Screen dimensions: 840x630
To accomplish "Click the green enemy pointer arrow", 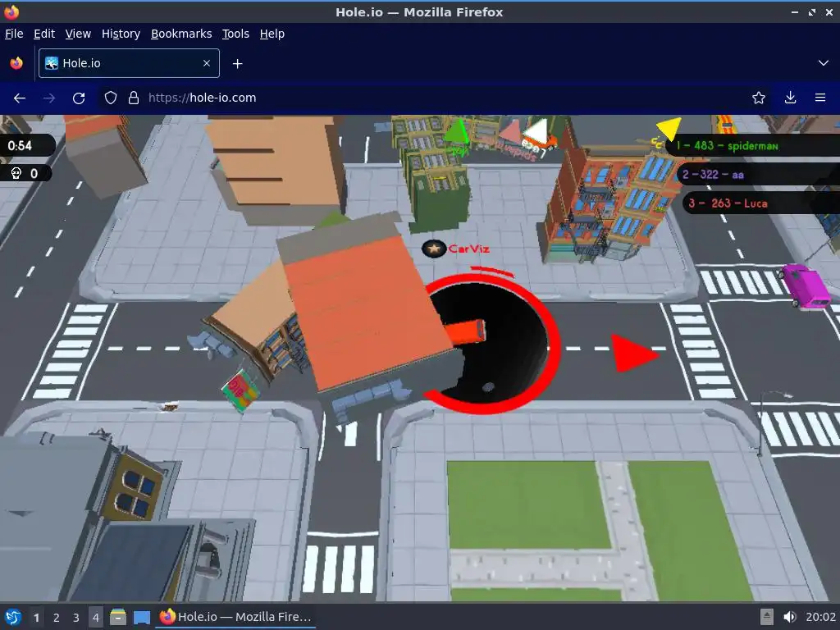I will pyautogui.click(x=457, y=131).
